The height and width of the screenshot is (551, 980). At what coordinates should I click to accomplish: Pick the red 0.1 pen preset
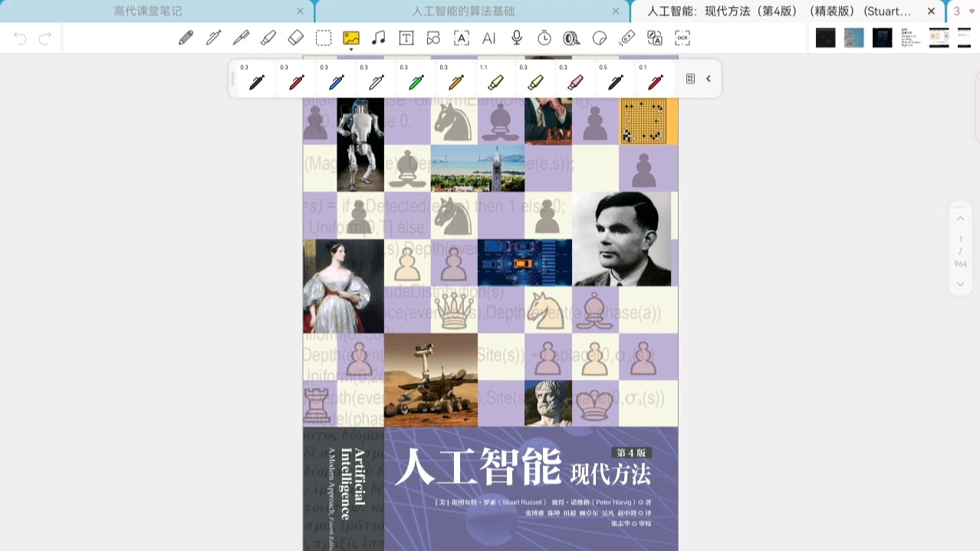coord(655,79)
